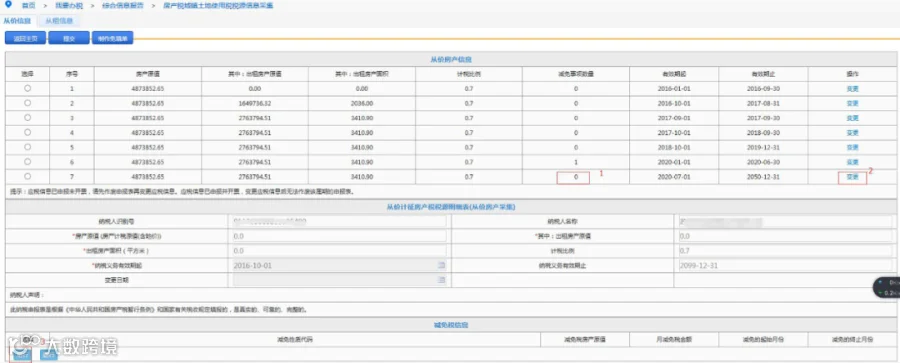The height and width of the screenshot is (363, 900).
Task: Click the 制作免填单 button
Action: point(112,38)
